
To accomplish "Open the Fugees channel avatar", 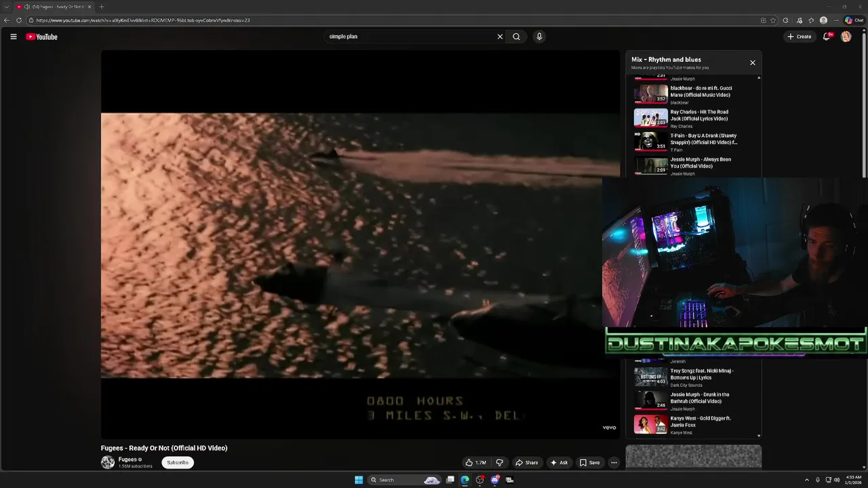I will 108,462.
